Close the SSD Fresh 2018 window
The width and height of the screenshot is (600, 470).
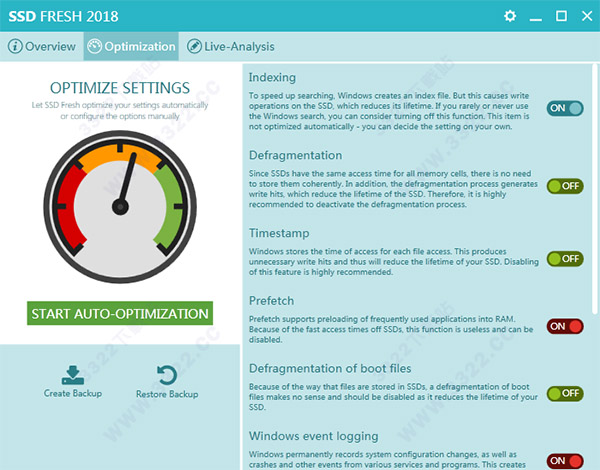pyautogui.click(x=587, y=16)
